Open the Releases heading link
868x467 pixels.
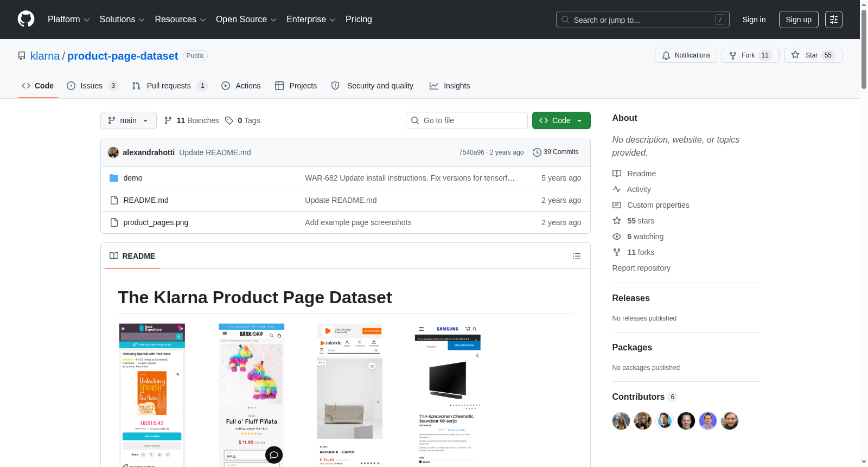tap(631, 298)
